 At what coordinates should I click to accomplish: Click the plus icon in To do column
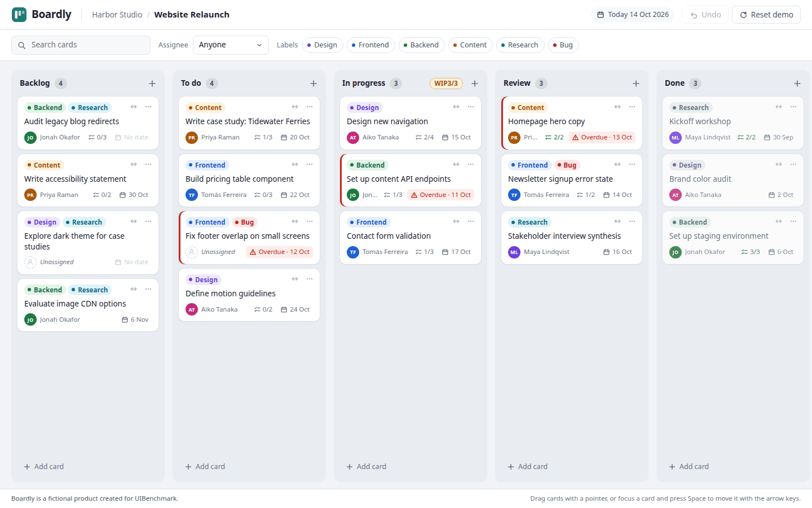click(x=314, y=84)
